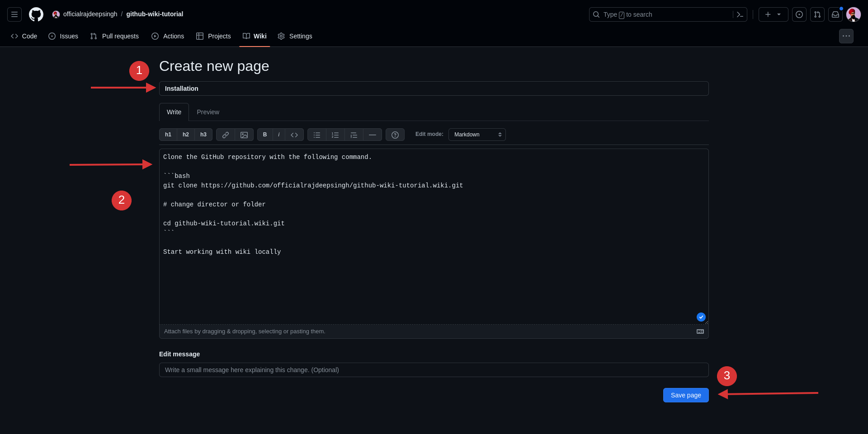Screen dimensions: 868x434
Task: Open the three-dots more options menu
Action: [846, 36]
